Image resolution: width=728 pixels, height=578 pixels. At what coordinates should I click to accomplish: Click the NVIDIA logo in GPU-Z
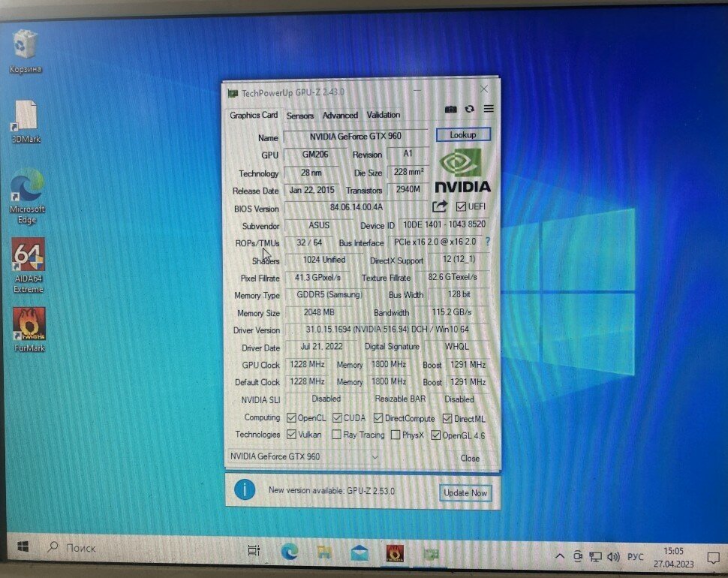point(462,171)
